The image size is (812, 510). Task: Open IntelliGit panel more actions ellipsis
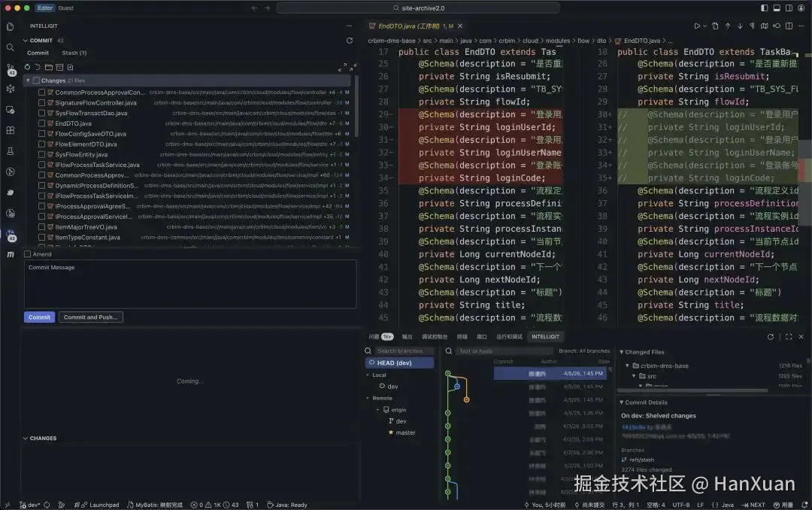[x=349, y=26]
